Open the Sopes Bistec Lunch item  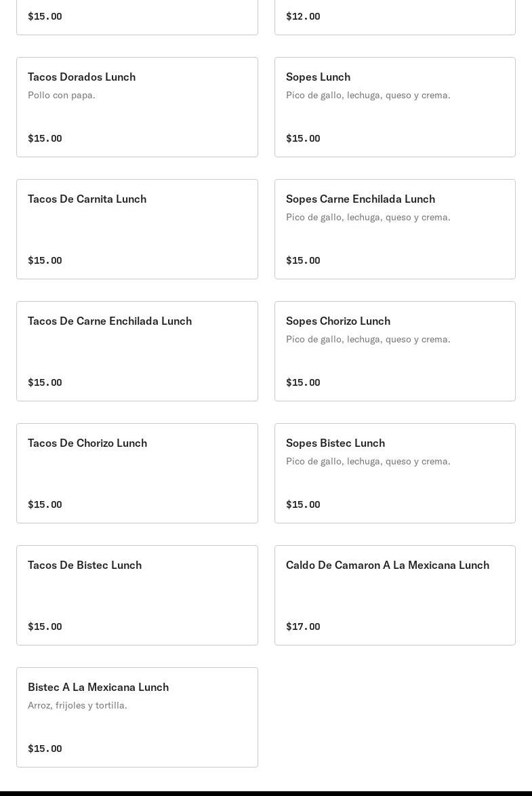[x=394, y=473]
